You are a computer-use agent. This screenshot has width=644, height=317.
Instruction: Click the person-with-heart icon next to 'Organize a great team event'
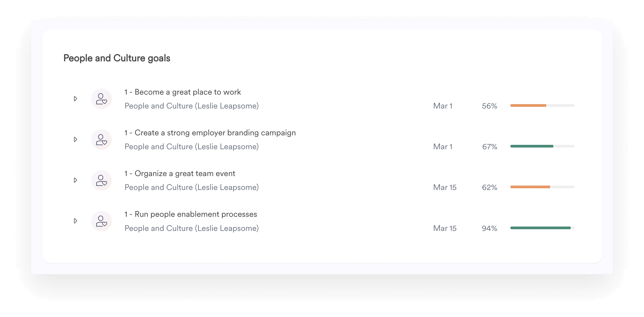[x=101, y=180]
